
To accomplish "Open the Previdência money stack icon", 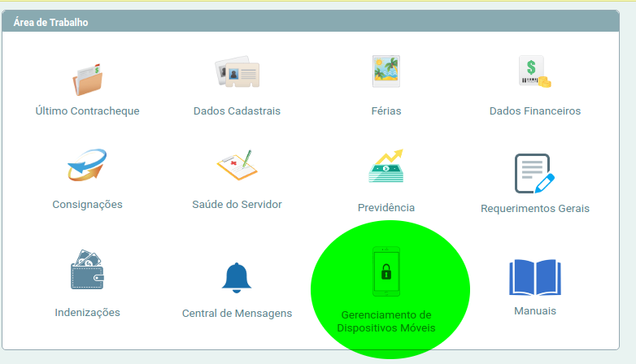I will pyautogui.click(x=386, y=166).
